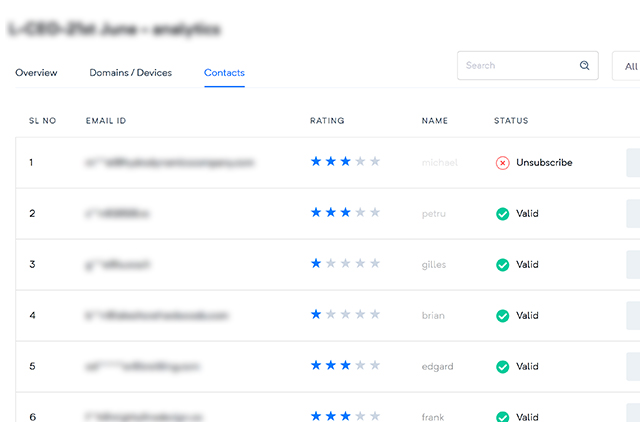Click the name petru
640x422 pixels.
pos(433,214)
